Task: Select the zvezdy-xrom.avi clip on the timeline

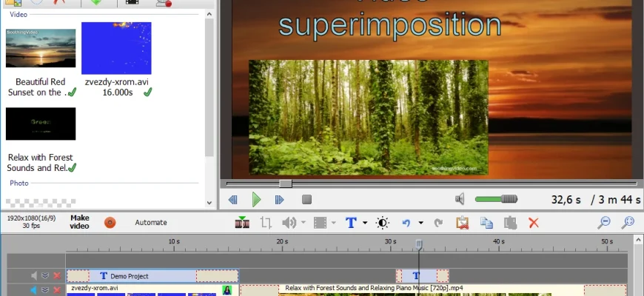Action: coord(152,290)
